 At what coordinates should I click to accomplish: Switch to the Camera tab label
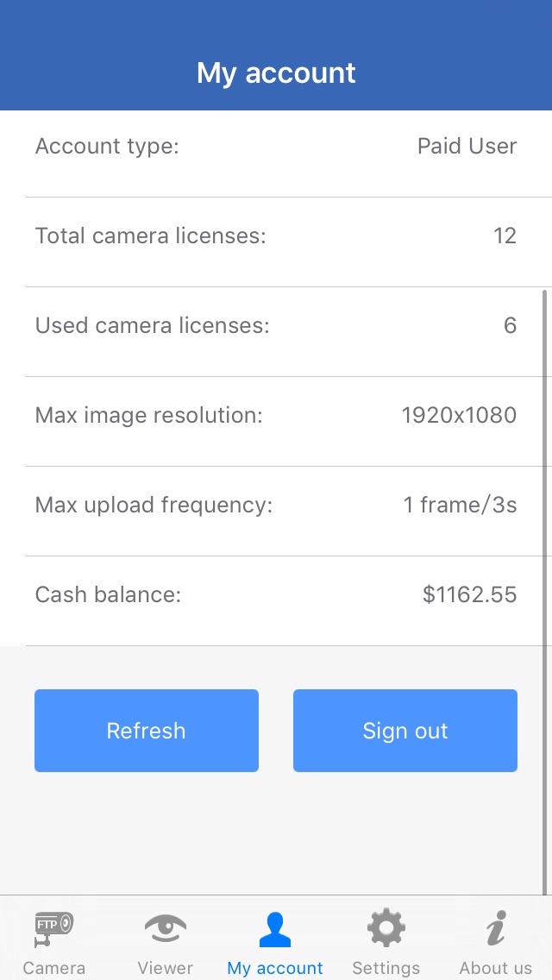tap(53, 968)
